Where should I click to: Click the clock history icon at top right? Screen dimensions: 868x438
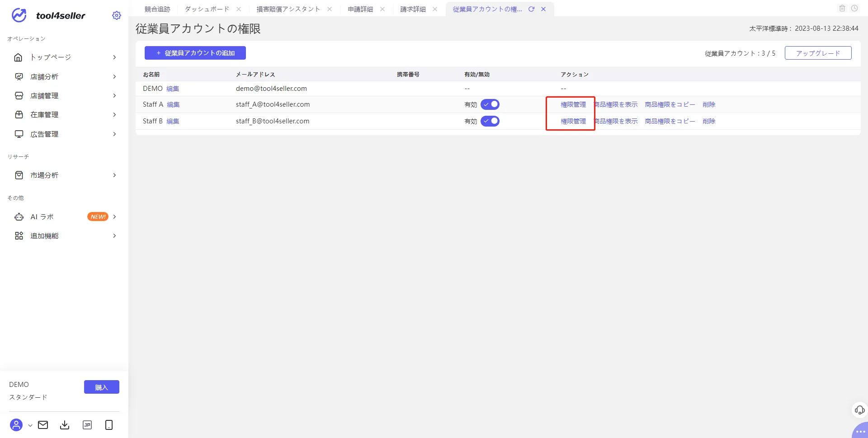tap(854, 8)
